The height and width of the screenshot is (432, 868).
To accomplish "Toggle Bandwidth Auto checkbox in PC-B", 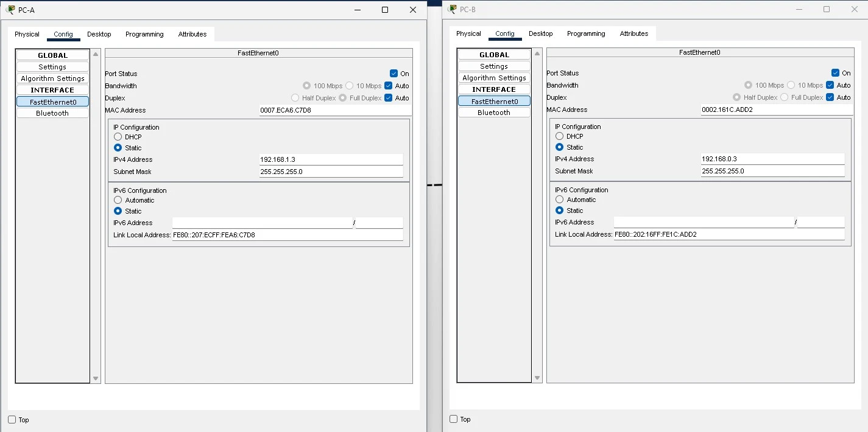I will click(830, 85).
